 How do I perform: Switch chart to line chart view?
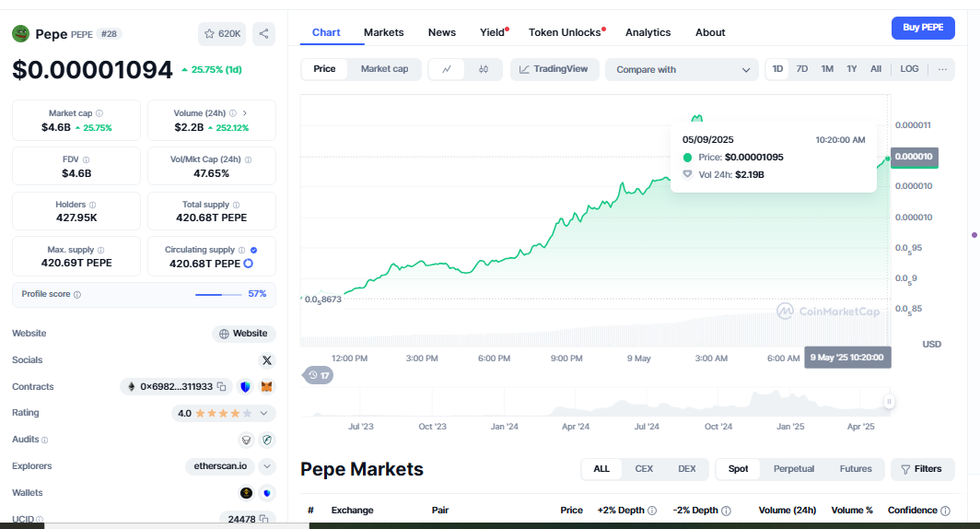[446, 69]
